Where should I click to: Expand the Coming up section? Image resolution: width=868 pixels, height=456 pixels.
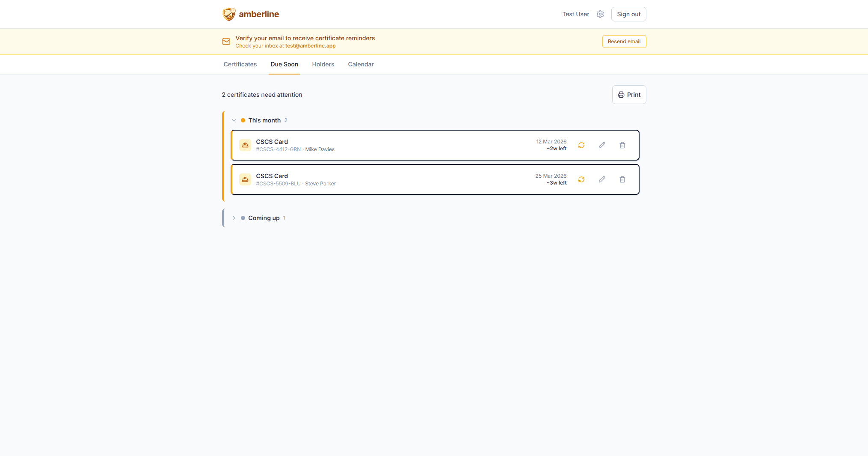click(234, 218)
